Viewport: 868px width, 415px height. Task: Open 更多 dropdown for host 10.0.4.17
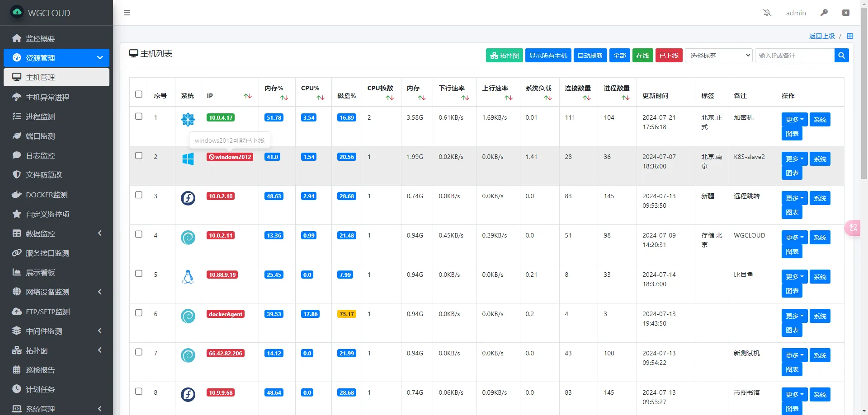(x=794, y=120)
